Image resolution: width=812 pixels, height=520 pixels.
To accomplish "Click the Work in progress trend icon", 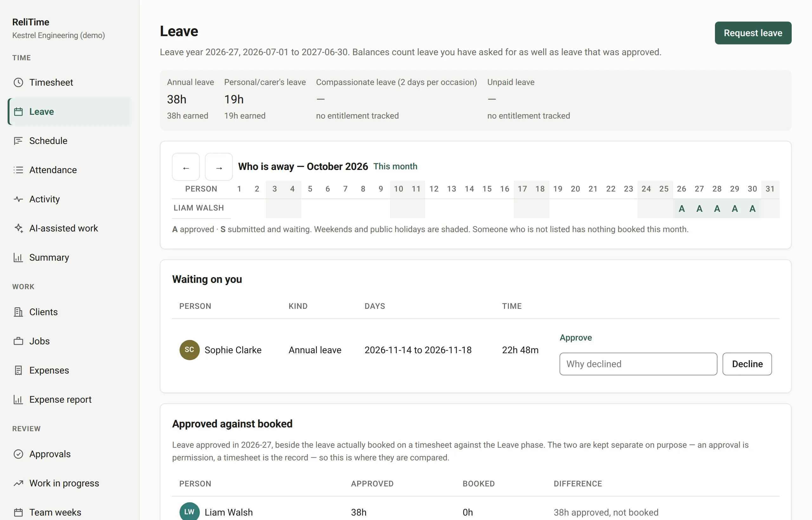I will [x=18, y=483].
